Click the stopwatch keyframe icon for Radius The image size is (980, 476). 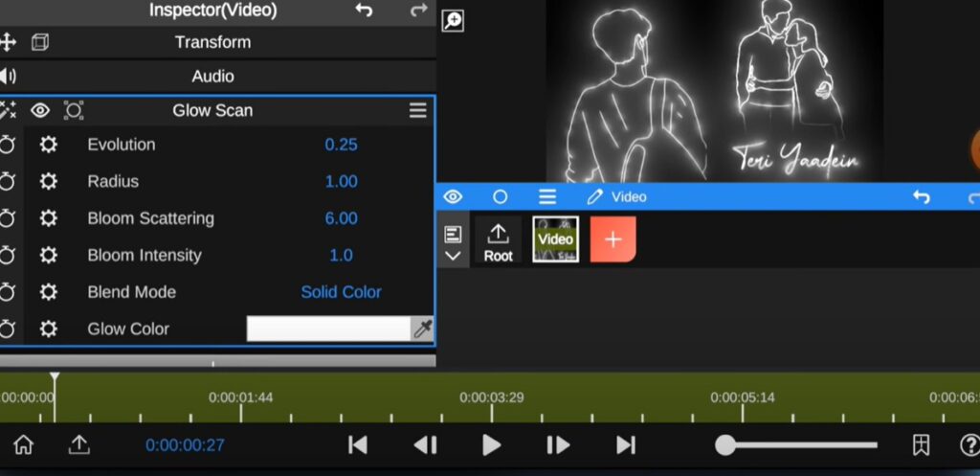click(8, 182)
